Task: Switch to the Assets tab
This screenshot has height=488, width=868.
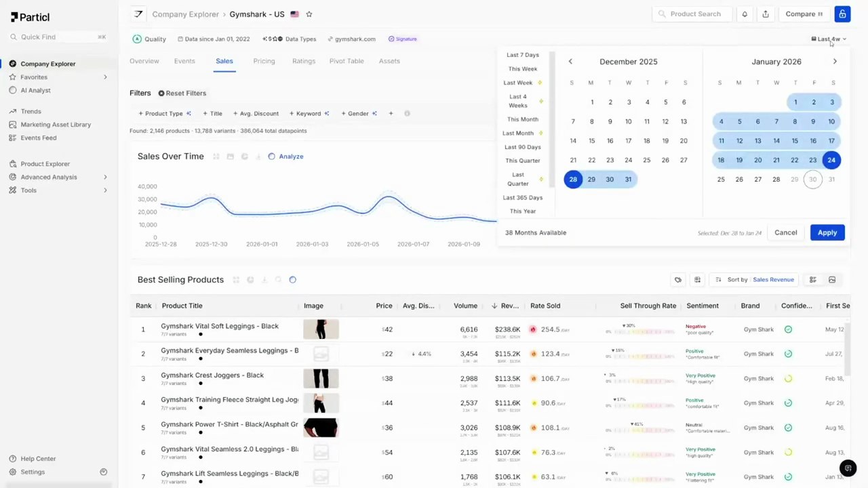Action: [389, 61]
